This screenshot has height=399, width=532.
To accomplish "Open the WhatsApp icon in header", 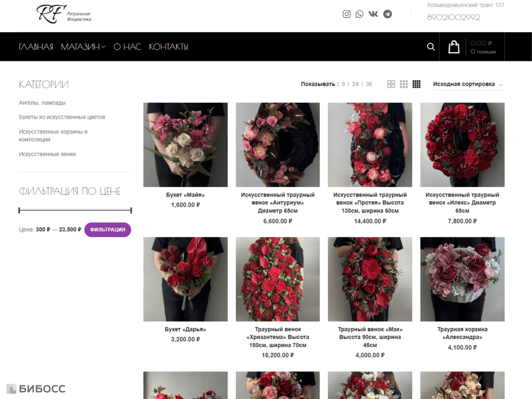I will point(359,14).
